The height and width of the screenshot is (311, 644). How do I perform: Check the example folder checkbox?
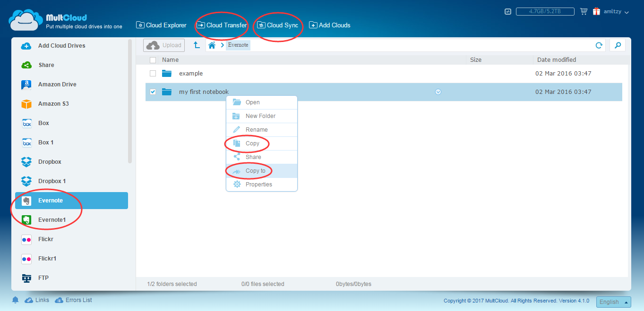pos(153,74)
